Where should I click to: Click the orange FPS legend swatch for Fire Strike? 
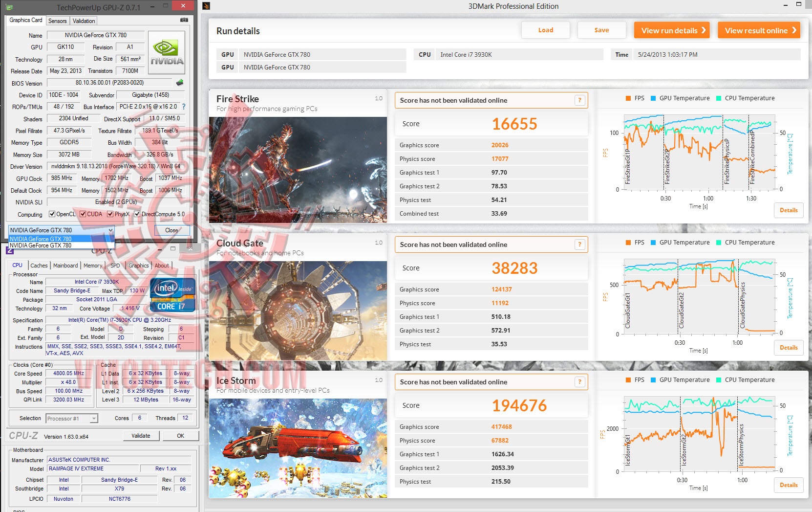628,98
